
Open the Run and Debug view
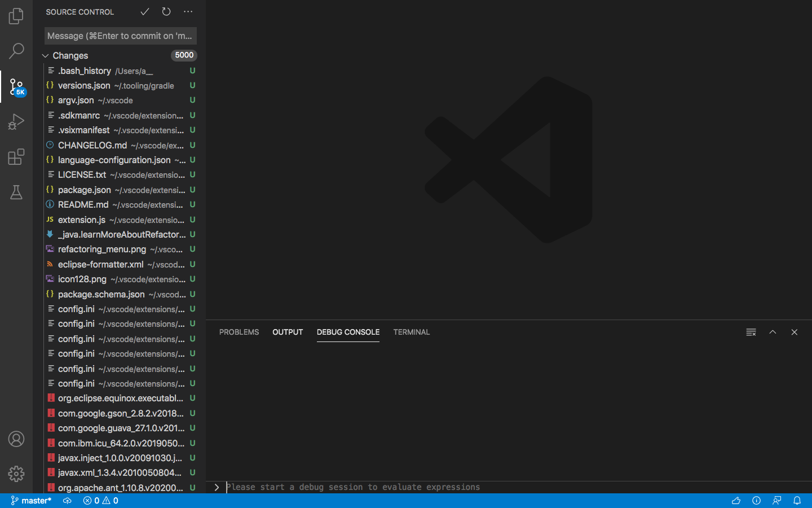(16, 121)
